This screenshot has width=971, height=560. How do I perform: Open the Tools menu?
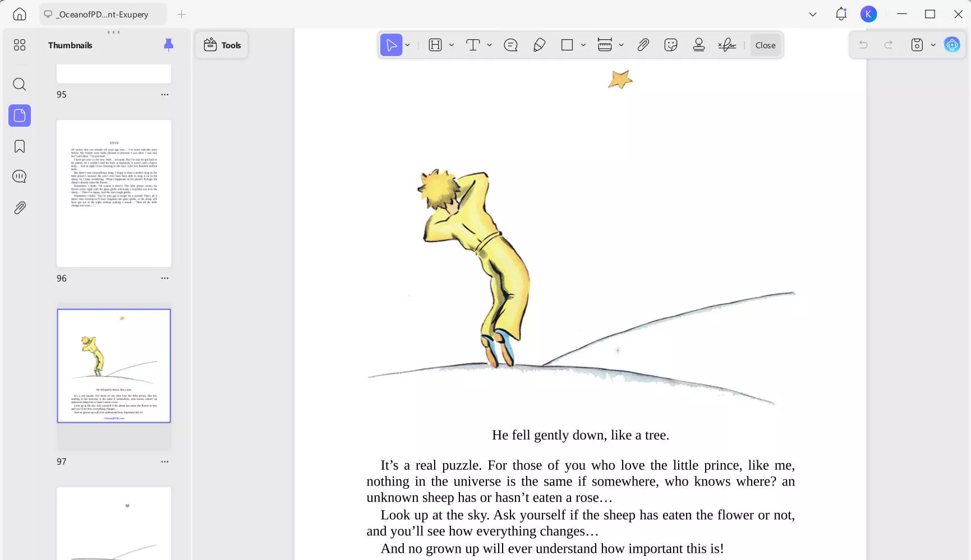(x=222, y=45)
